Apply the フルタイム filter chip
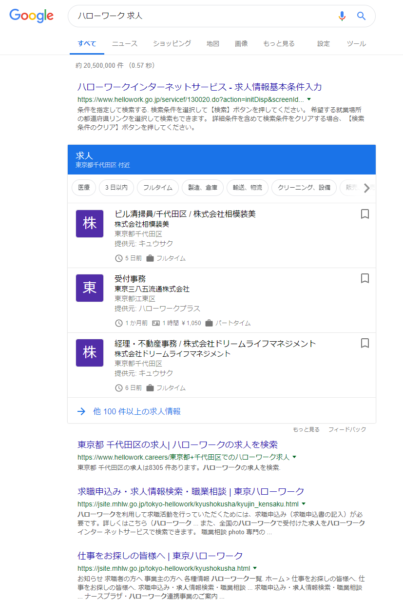The width and height of the screenshot is (403, 600). [x=158, y=188]
